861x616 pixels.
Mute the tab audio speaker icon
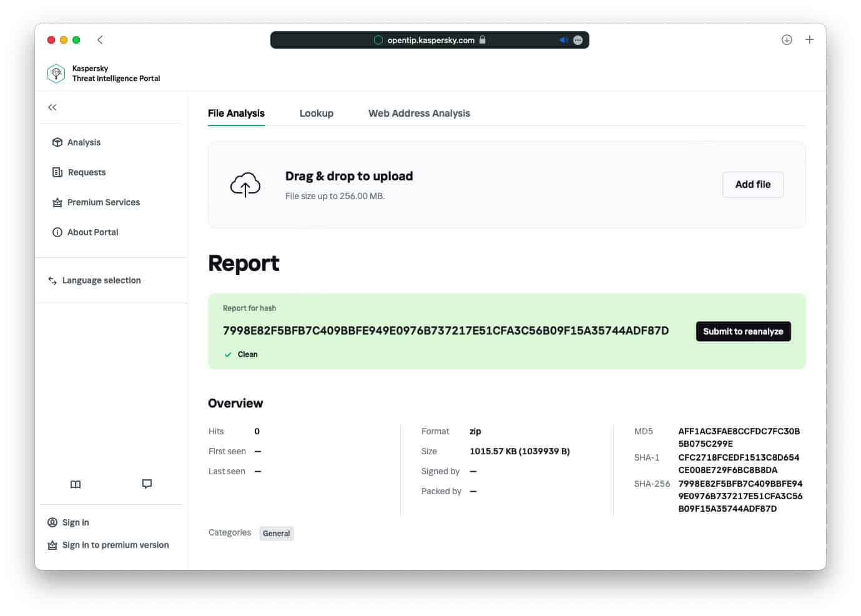click(563, 40)
